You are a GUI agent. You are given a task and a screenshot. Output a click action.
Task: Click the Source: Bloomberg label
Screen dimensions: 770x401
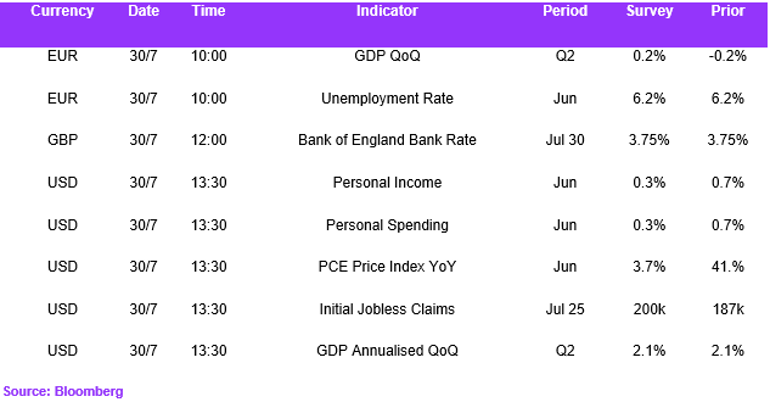pos(63,392)
